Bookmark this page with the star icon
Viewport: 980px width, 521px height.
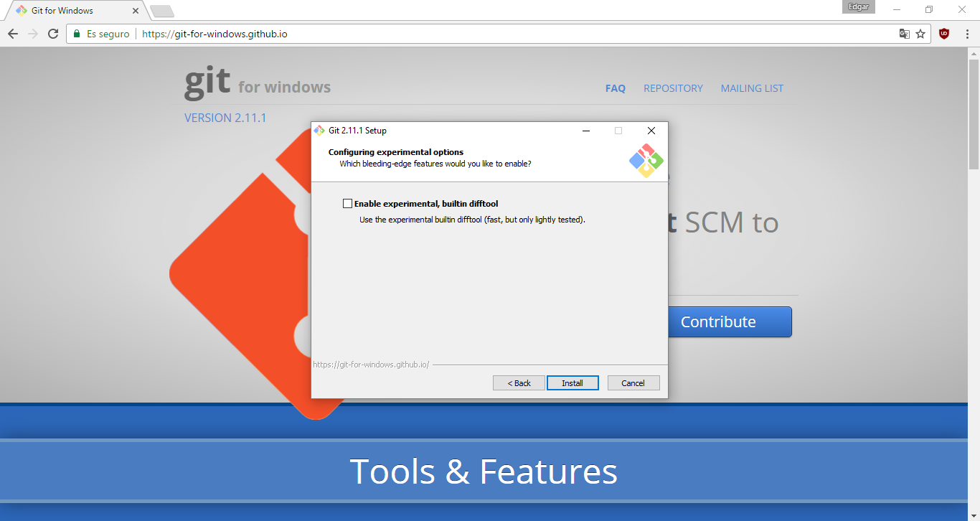pyautogui.click(x=920, y=34)
